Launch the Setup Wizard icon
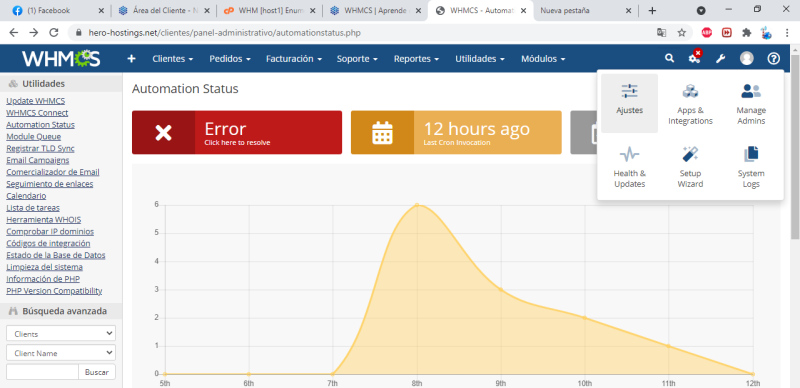800x388 pixels. tap(690, 166)
